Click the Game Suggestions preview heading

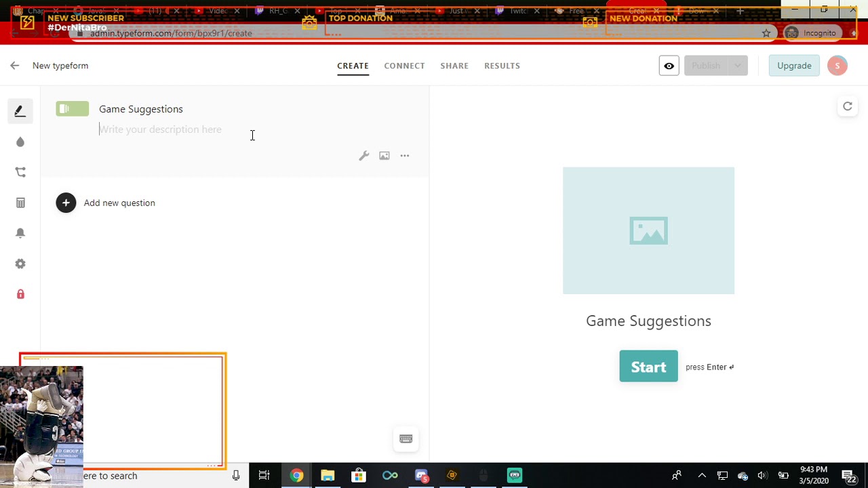point(648,321)
